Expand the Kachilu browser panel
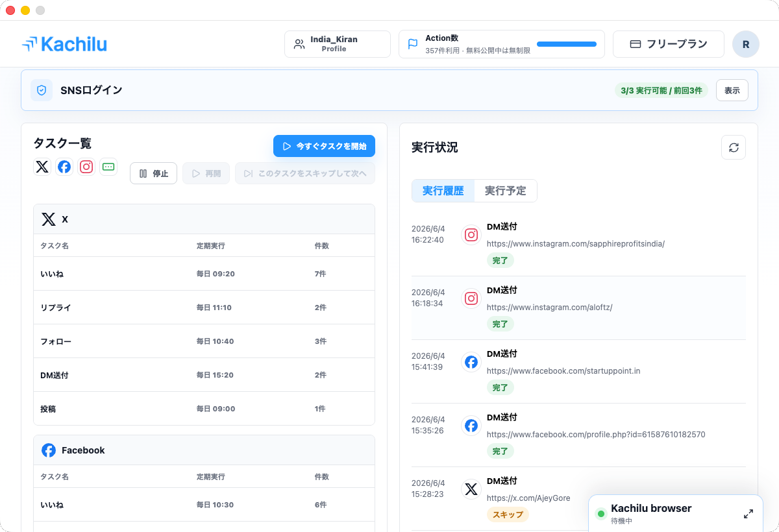This screenshot has height=532, width=779. 748,514
